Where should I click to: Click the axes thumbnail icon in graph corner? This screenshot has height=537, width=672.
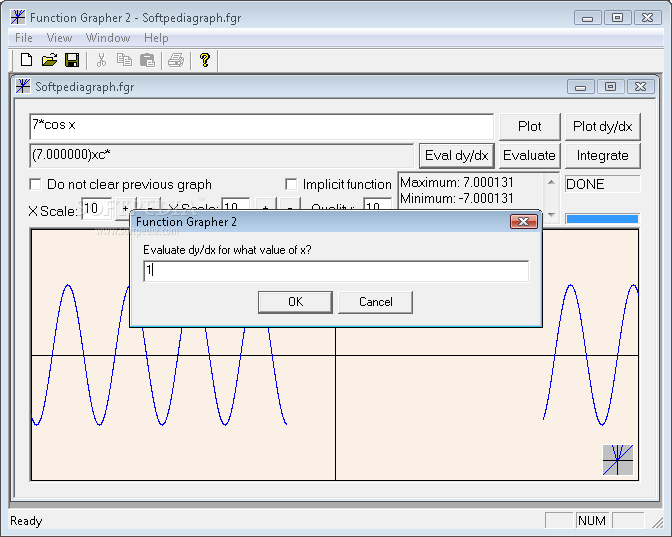coord(618,460)
